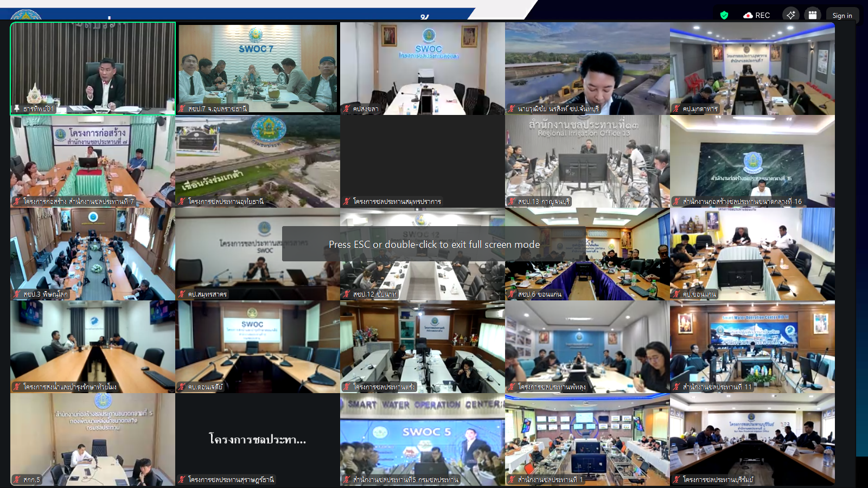Click muted mic icon on สทก.5 tile
The image size is (868, 488).
(x=17, y=480)
